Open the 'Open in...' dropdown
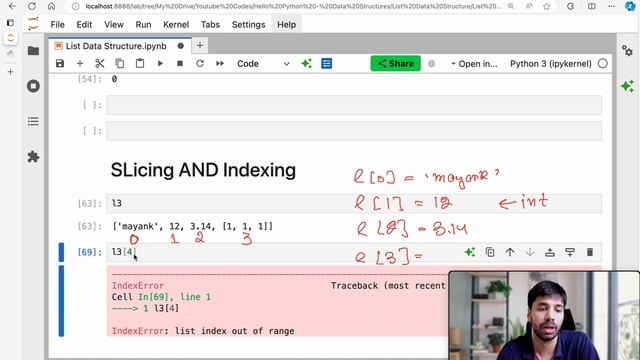 (x=474, y=64)
